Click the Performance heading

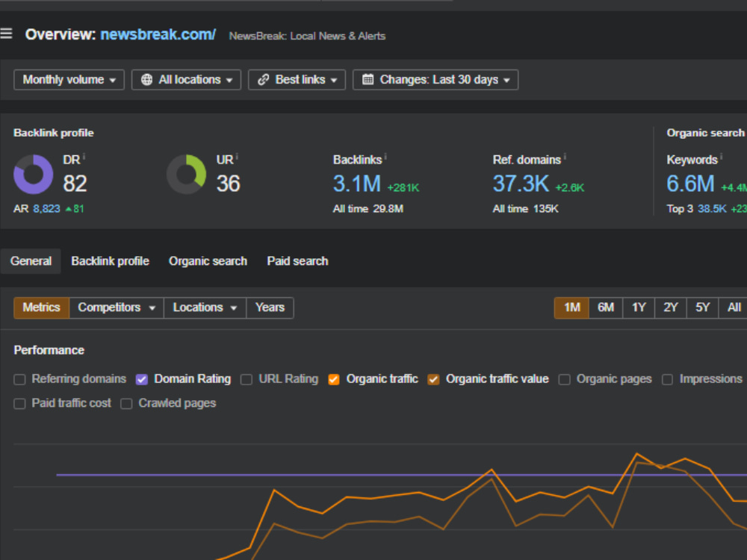(49, 350)
